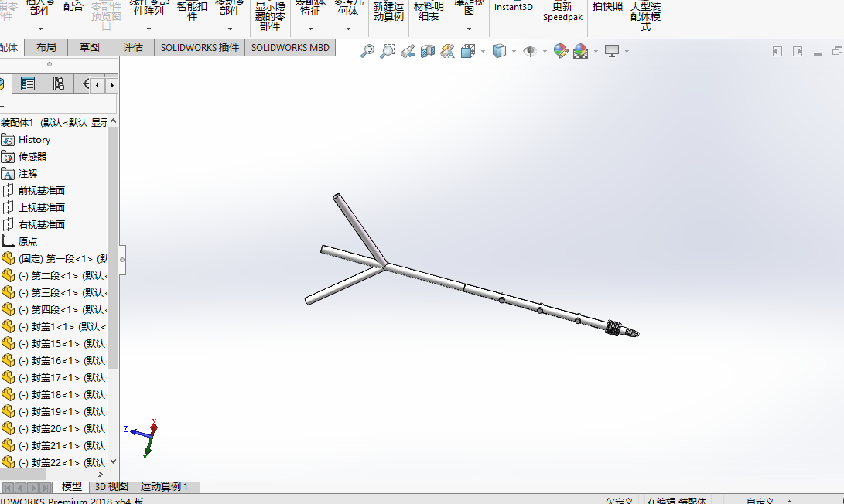
Task: Open the SOLIDWORKS 插件 tab
Action: coord(200,48)
